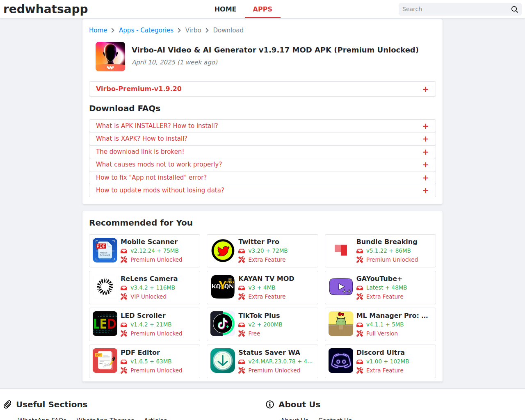The height and width of the screenshot is (420, 525).
Task: Click 'v3.20 + 72MB' version text
Action: point(268,251)
